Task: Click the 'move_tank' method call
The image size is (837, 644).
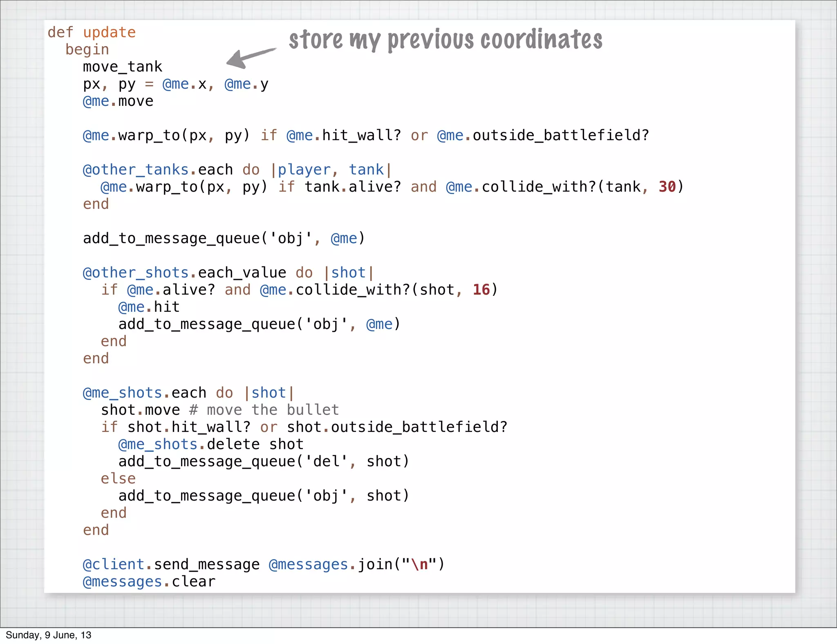Action: coord(123,67)
